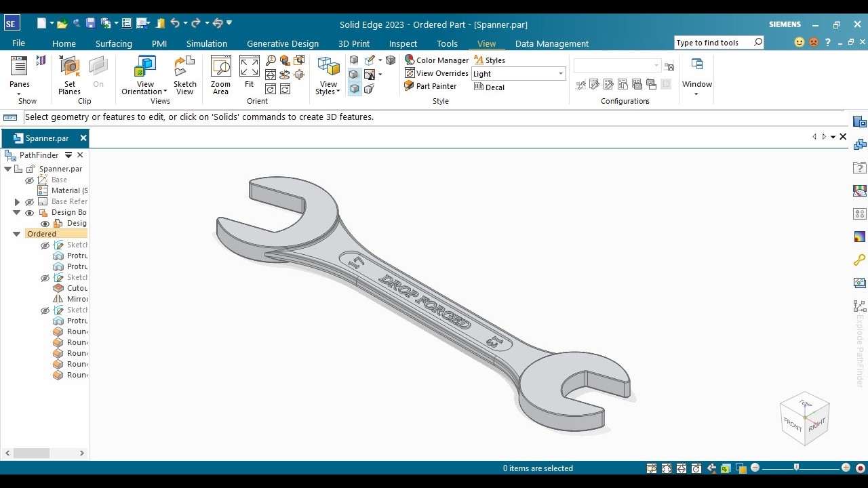Open the Styles command
Screen dimensions: 868x488
tap(489, 60)
